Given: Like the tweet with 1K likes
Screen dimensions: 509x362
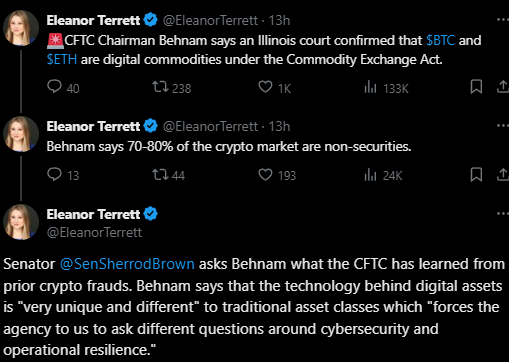Looking at the screenshot, I should pyautogui.click(x=265, y=87).
